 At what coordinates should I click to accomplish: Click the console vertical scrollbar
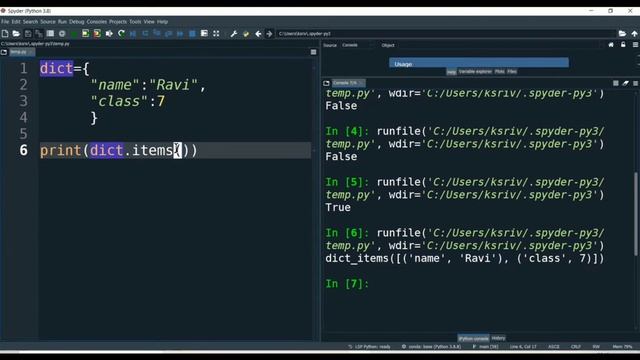(x=636, y=214)
